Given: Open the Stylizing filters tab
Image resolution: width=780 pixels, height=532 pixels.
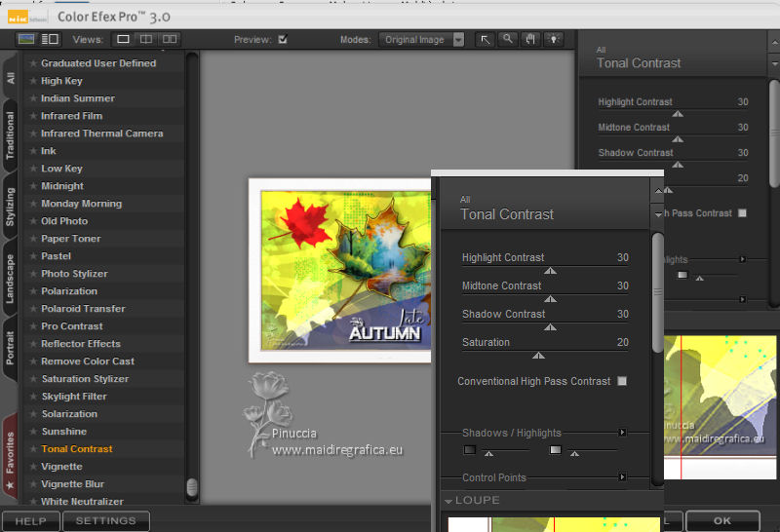Looking at the screenshot, I should (10, 207).
